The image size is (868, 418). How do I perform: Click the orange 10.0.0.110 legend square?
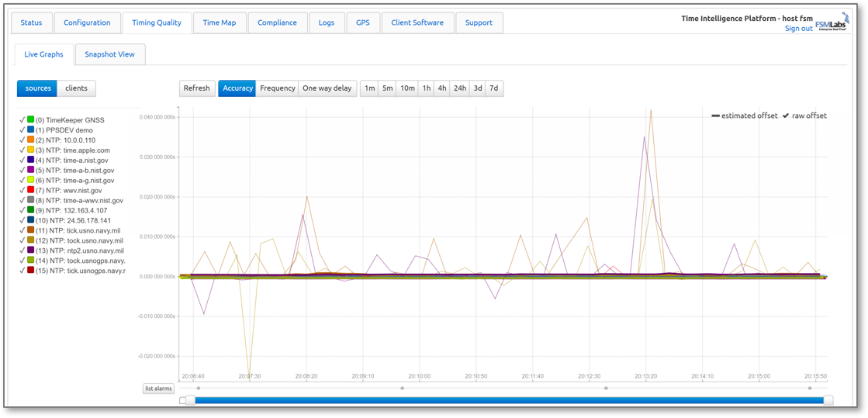point(31,140)
